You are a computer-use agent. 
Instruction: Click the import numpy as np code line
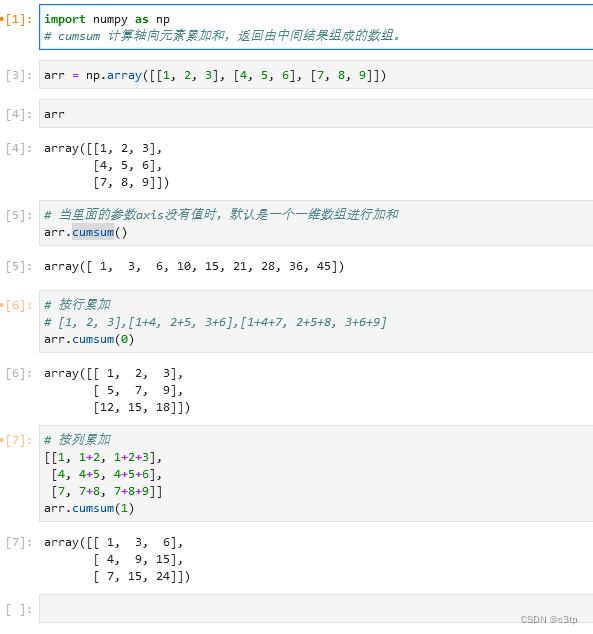coord(107,19)
